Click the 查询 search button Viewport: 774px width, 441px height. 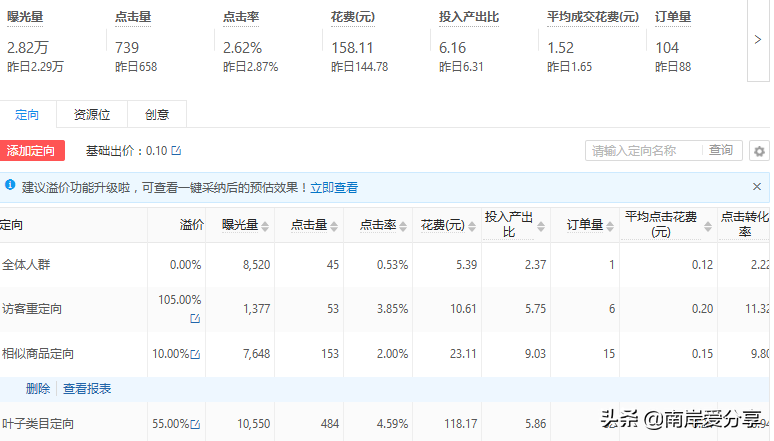point(721,150)
